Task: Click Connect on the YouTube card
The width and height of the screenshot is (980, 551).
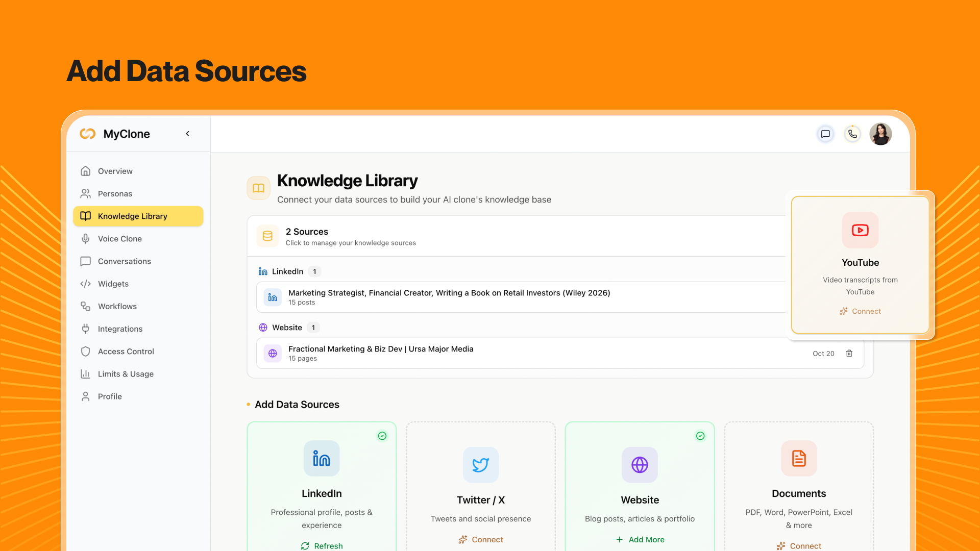Action: coord(860,311)
